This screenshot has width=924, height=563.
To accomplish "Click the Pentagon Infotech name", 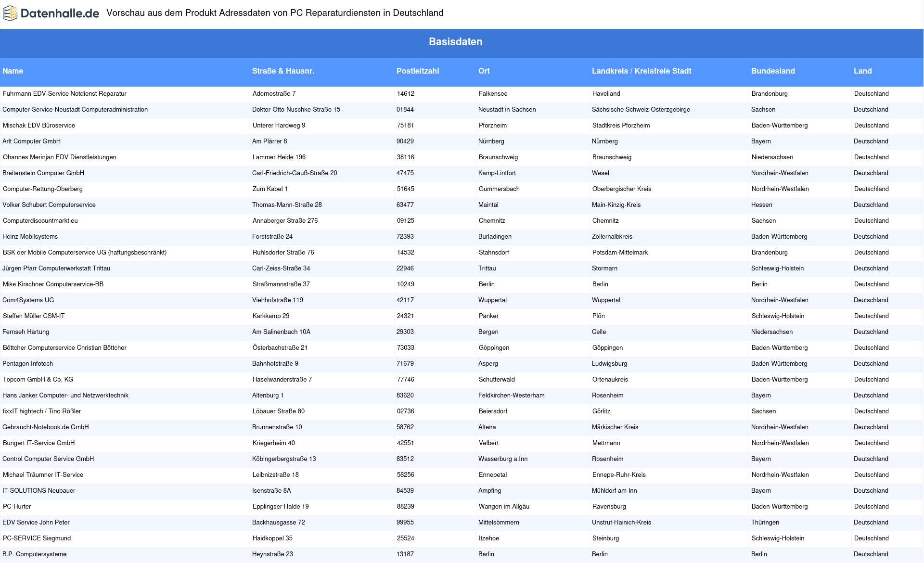I will pyautogui.click(x=28, y=364).
